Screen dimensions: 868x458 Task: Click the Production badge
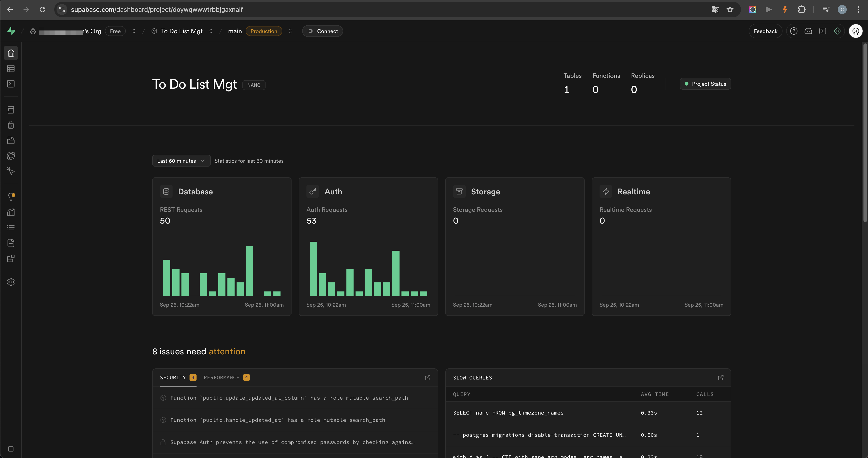264,31
